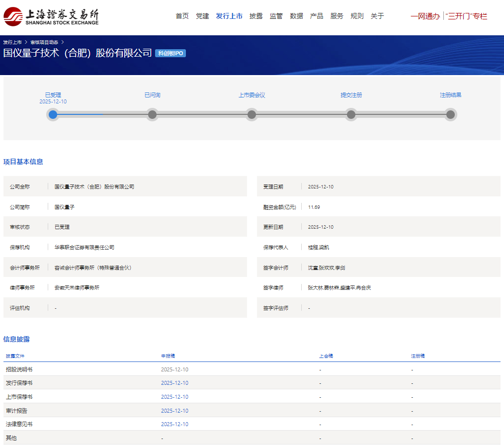Click the 提交注册 stage label
Screen dimensions: 504x447
click(x=351, y=95)
